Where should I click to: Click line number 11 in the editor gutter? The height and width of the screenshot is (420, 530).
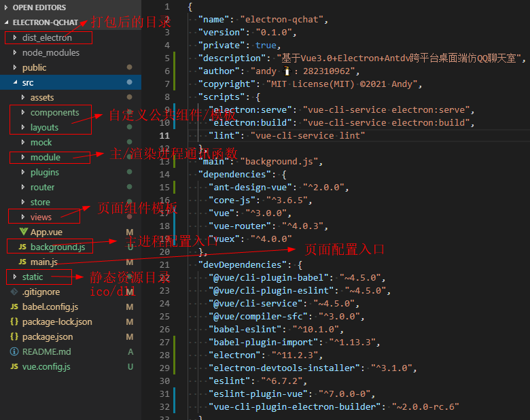click(x=163, y=135)
